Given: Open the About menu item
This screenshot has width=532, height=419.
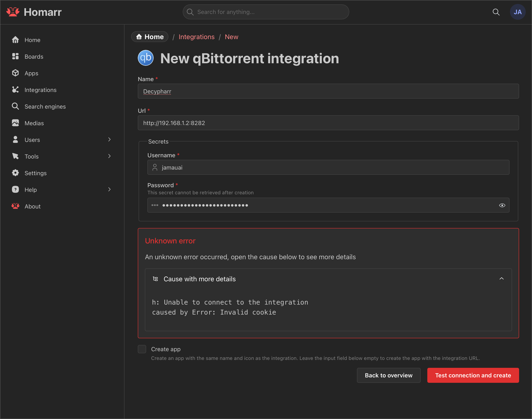Looking at the screenshot, I should [32, 206].
